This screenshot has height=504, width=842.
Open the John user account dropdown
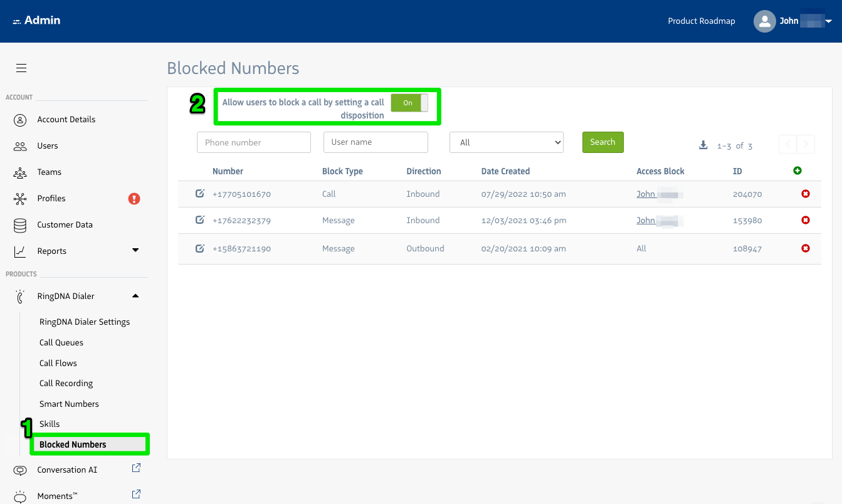click(x=828, y=21)
